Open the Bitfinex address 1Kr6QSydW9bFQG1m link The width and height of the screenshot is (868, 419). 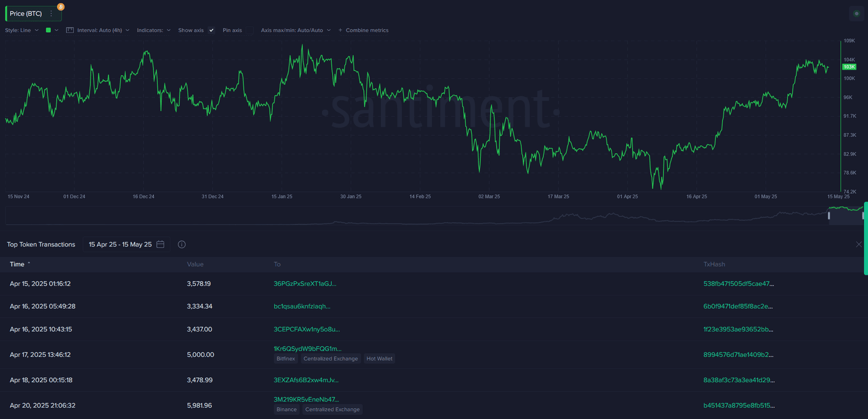click(x=307, y=348)
